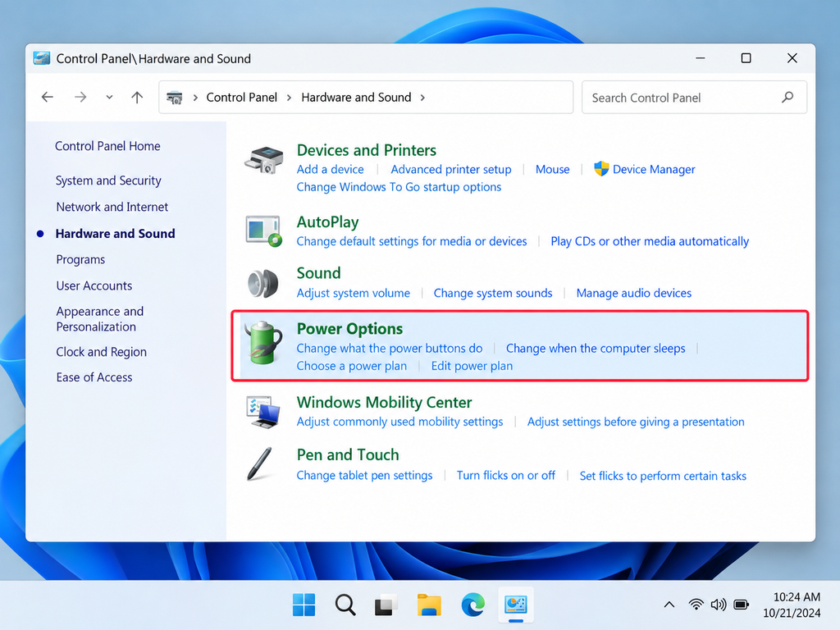Open Appearance and Personalization
Viewport: 840px width, 630px height.
pyautogui.click(x=99, y=319)
